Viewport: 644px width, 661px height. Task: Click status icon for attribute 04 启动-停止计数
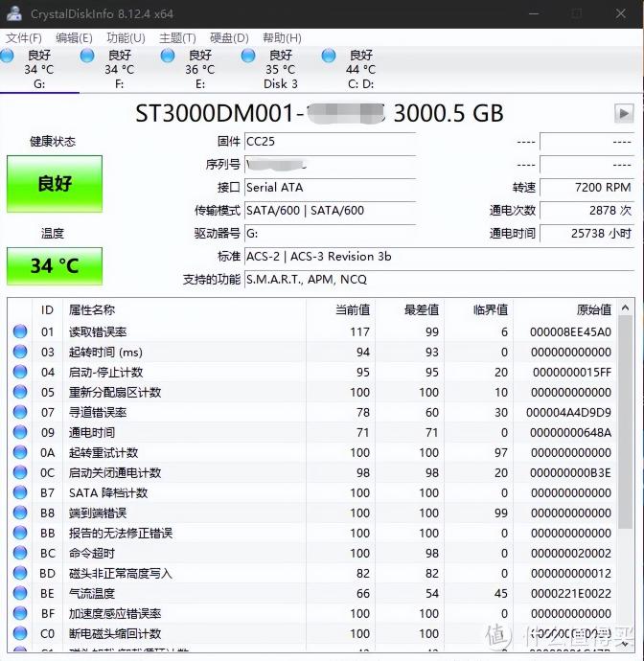[20, 372]
